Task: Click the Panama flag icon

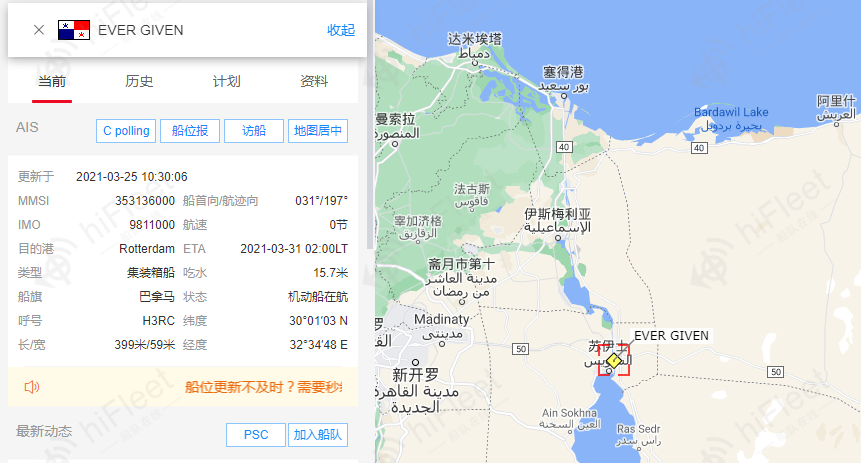Action: [x=74, y=30]
